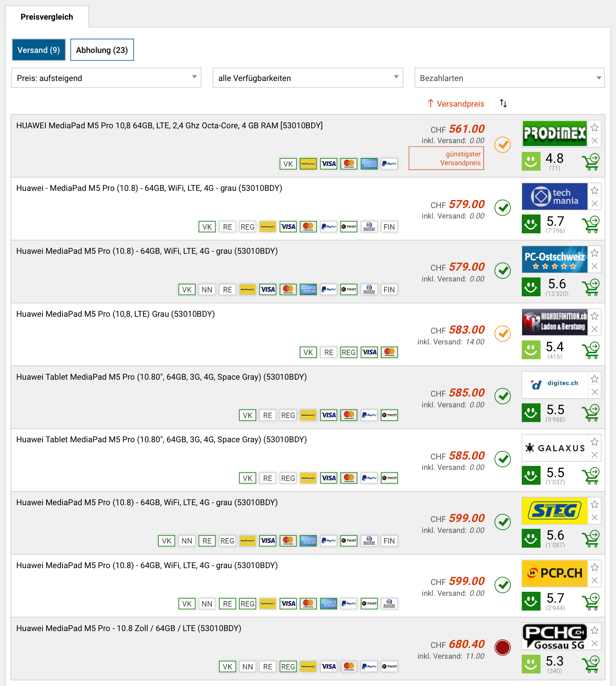Open the STEG shop logo
Screen dimensions: 616x686
point(555,511)
